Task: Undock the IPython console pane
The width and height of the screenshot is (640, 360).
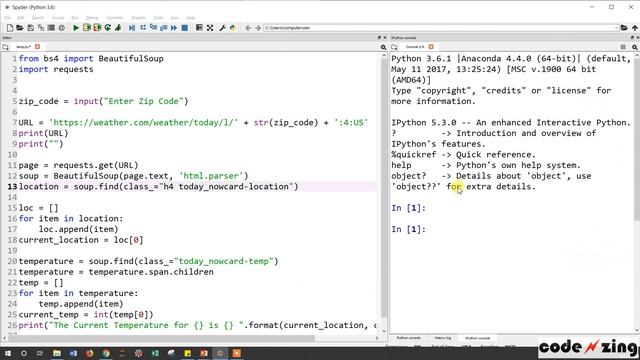Action: pyautogui.click(x=632, y=38)
